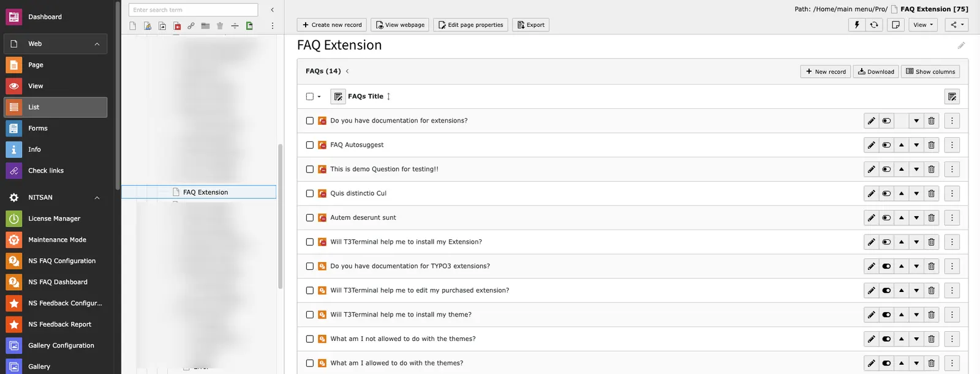Image resolution: width=980 pixels, height=374 pixels.
Task: Reload the list with the refresh icon
Action: pos(874,24)
